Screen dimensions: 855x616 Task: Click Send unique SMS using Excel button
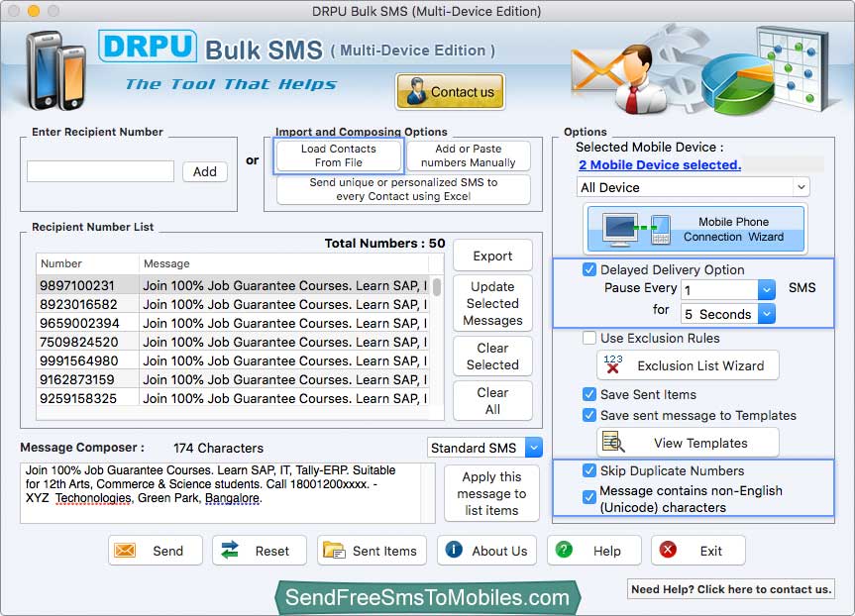(403, 189)
